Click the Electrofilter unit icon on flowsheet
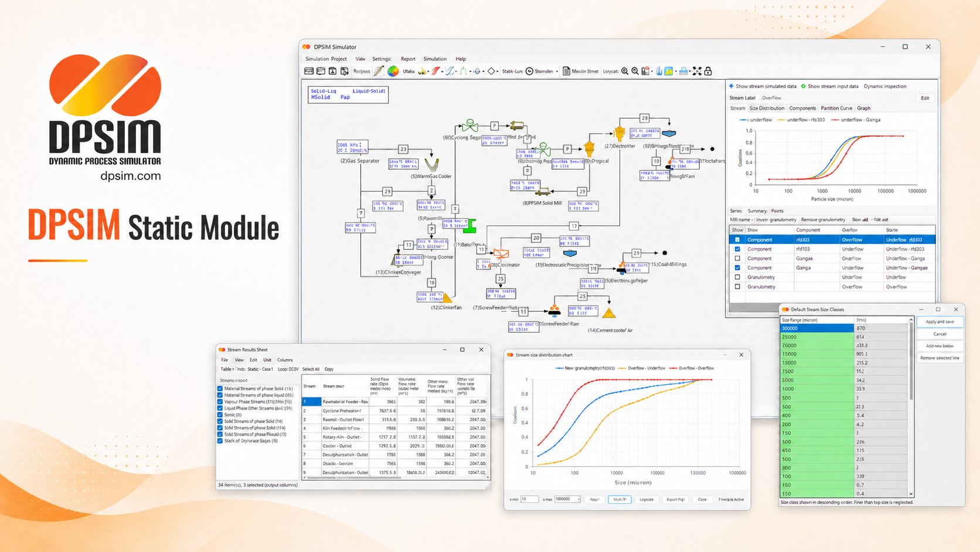The image size is (980, 552). 620,133
